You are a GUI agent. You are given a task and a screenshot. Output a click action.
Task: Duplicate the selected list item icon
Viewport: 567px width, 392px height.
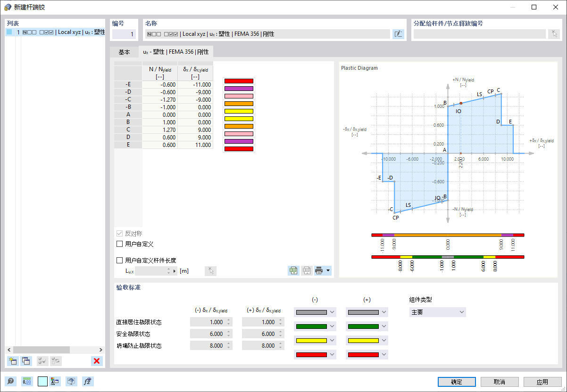26,361
